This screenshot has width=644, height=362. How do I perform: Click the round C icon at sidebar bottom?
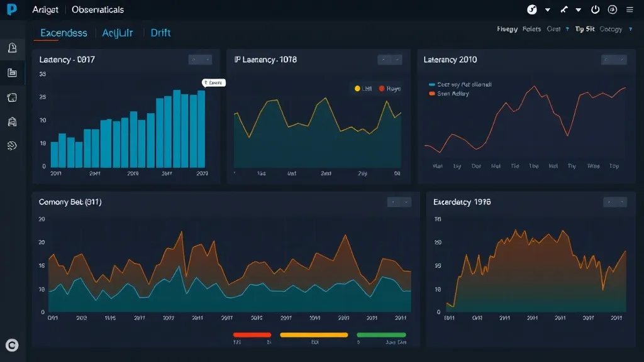point(12,345)
